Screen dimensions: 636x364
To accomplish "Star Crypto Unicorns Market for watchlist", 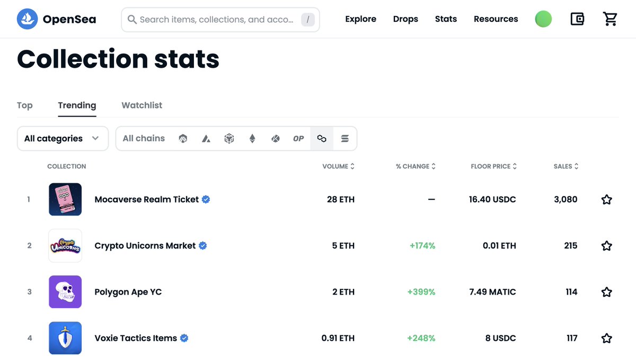I will tap(607, 245).
